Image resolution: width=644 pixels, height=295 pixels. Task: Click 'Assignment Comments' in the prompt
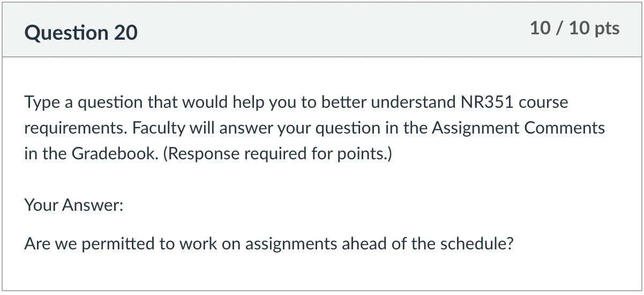pyautogui.click(x=518, y=128)
